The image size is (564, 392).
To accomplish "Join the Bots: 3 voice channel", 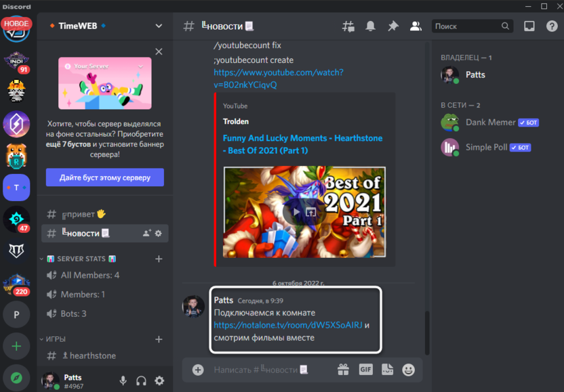I will [104, 314].
